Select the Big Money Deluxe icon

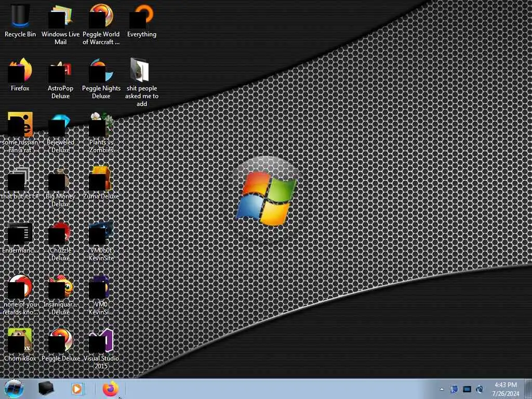(60, 187)
